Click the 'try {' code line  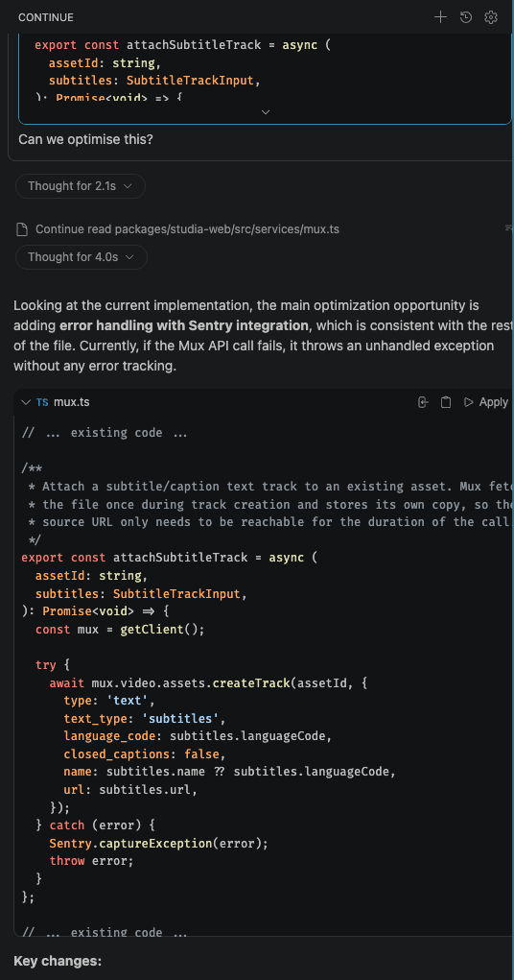(x=54, y=665)
